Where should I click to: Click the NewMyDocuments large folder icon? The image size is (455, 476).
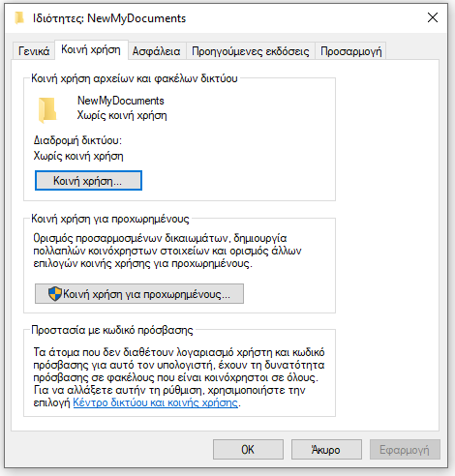47,110
